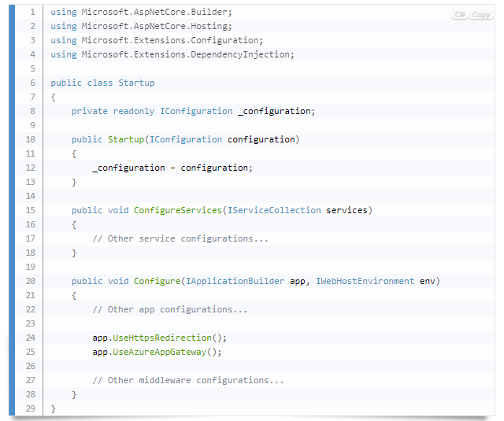Click the Startup constructor name on line 10
The height and width of the screenshot is (421, 504).
[126, 139]
